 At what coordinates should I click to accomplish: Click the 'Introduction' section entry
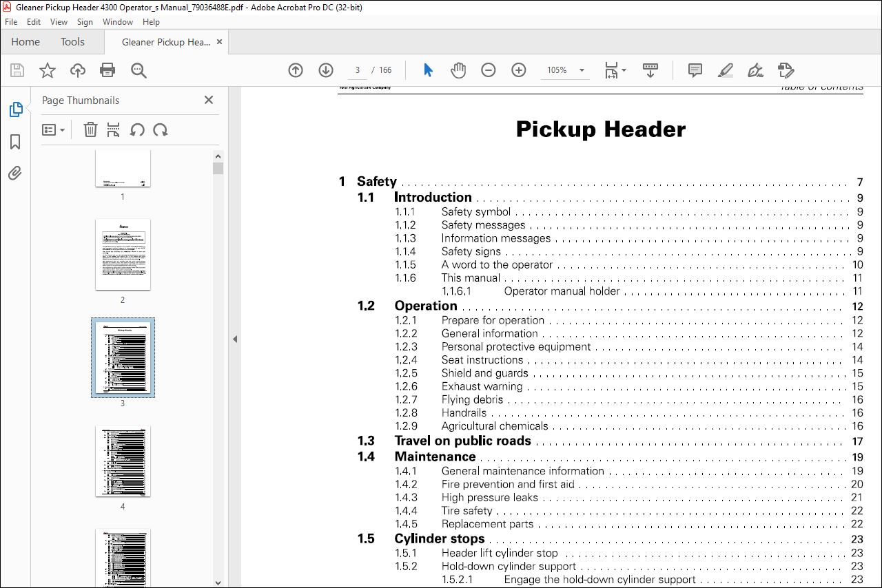[x=433, y=197]
